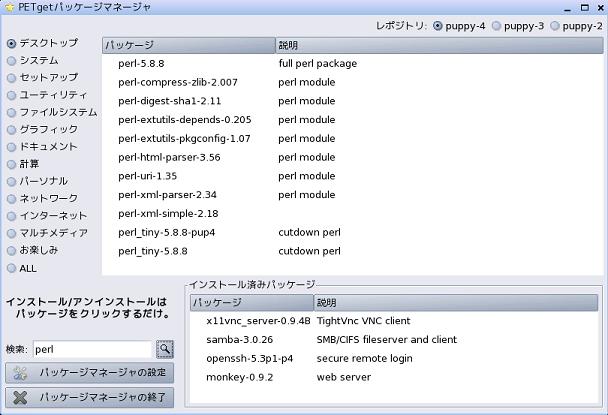Image resolution: width=608 pixels, height=415 pixels.
Task: Select the デスクトップ category
Action: click(43, 43)
